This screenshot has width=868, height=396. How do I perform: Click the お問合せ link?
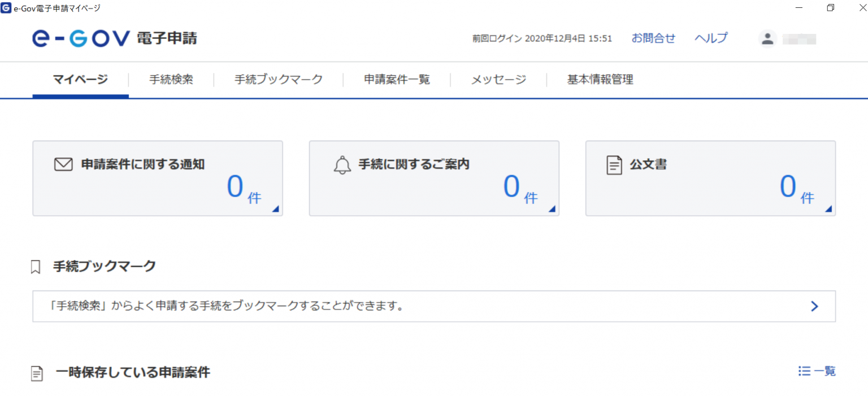(x=653, y=38)
